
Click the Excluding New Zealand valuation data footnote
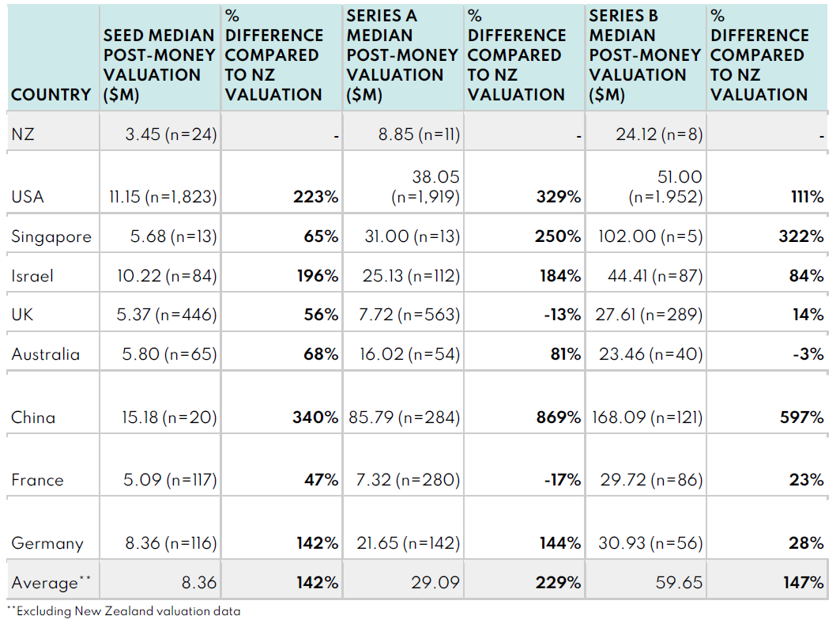pyautogui.click(x=123, y=611)
